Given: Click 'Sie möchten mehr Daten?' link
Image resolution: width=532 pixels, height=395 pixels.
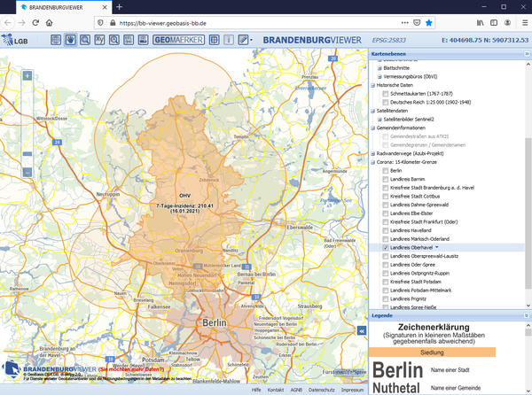Looking at the screenshot, I should coord(131,369).
